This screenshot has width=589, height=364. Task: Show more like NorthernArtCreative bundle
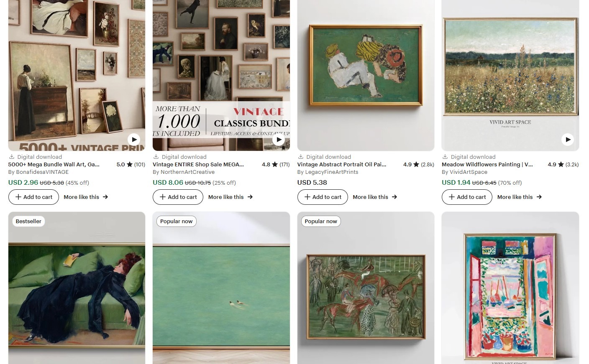[x=230, y=197]
